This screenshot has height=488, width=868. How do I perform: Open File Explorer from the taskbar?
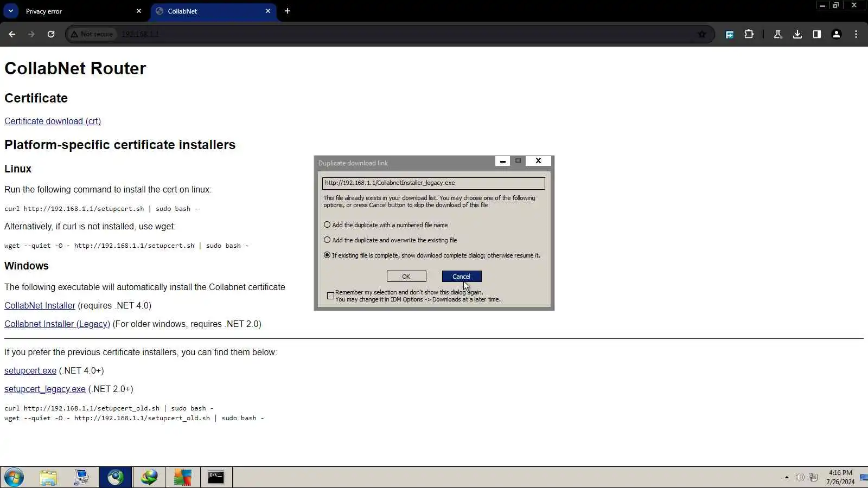(48, 478)
